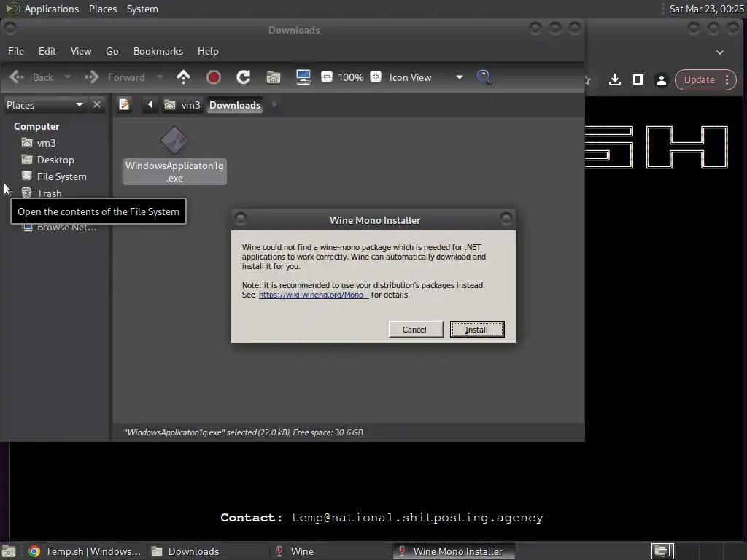Click the Wine Mono Installer title bar
Image resolution: width=747 pixels, height=560 pixels.
click(374, 220)
